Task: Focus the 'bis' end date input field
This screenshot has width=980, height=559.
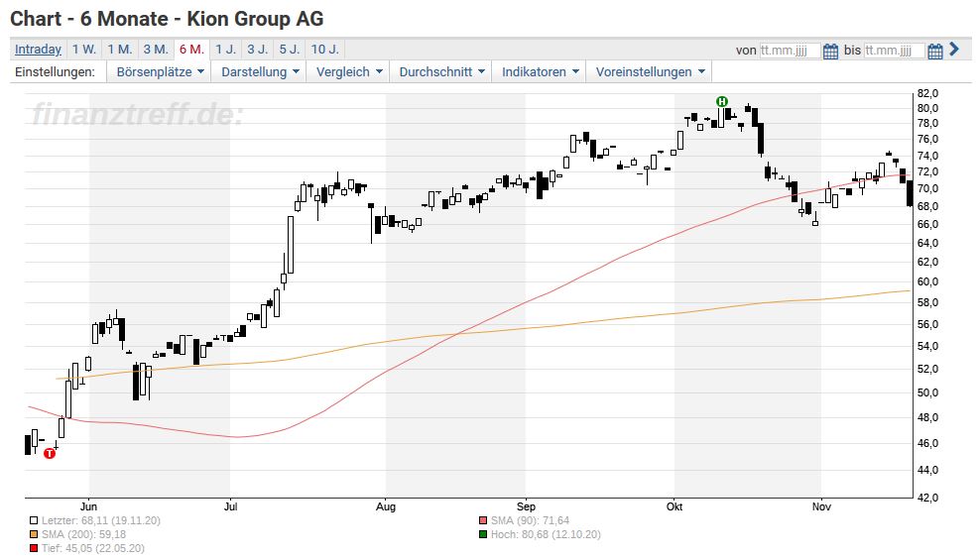Action: [894, 51]
